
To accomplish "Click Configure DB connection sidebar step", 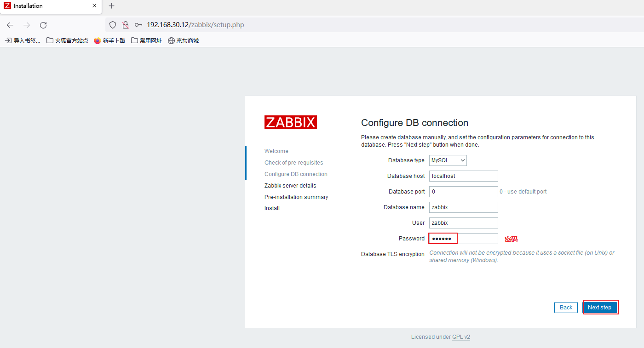I will click(296, 174).
